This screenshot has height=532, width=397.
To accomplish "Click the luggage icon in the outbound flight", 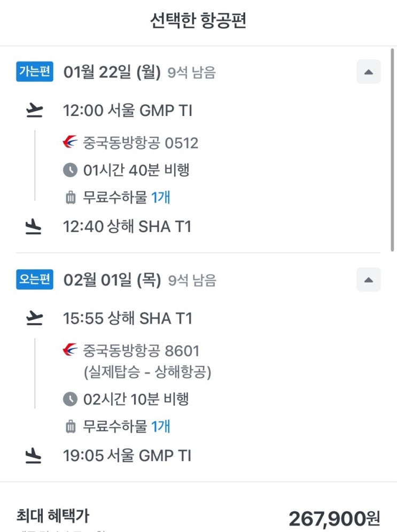I will click(x=70, y=197).
